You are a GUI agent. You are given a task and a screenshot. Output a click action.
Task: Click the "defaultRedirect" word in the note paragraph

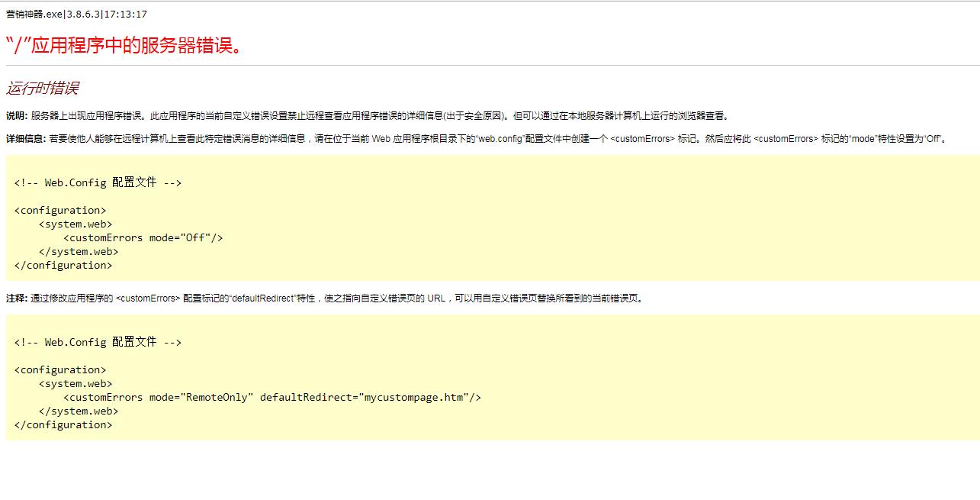tap(263, 298)
